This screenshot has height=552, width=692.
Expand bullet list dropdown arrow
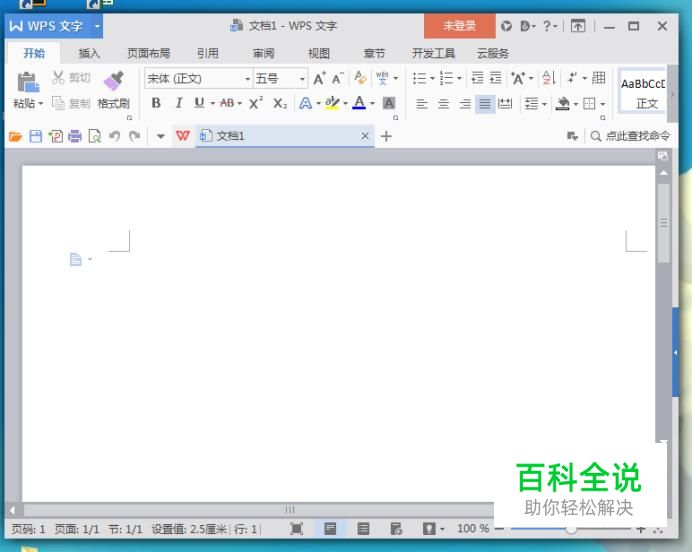(432, 79)
